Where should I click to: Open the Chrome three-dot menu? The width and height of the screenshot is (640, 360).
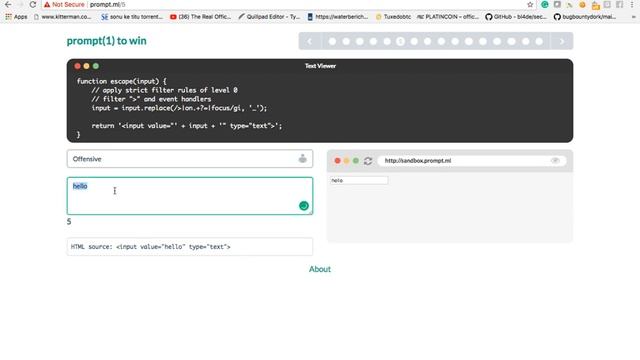click(x=632, y=4)
